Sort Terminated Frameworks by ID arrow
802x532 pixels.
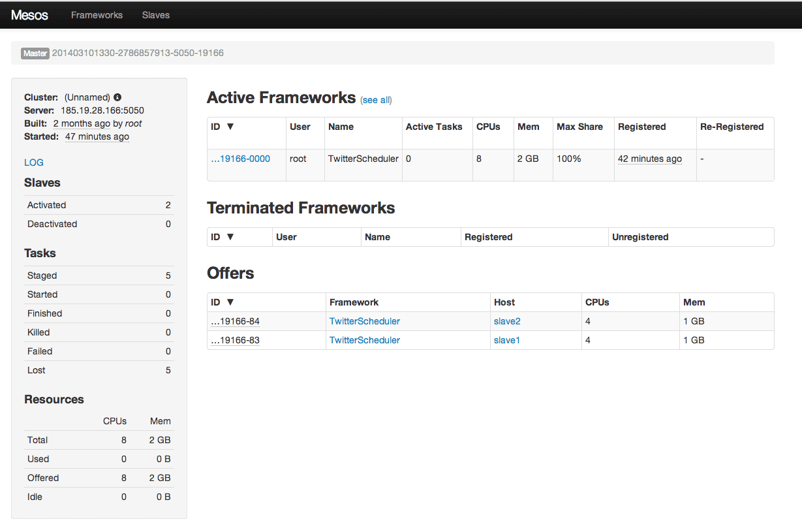[230, 237]
